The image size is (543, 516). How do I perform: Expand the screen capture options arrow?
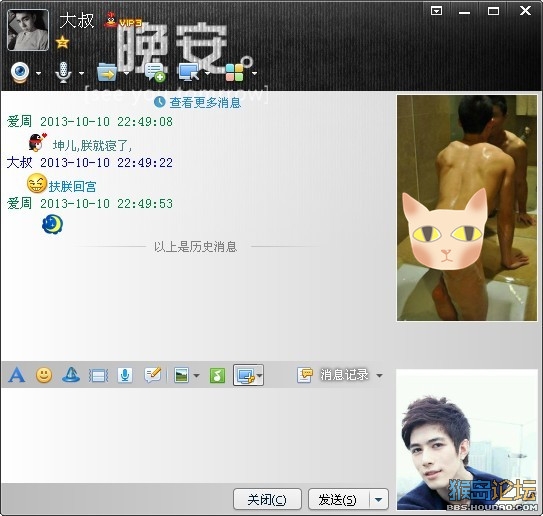click(x=259, y=375)
